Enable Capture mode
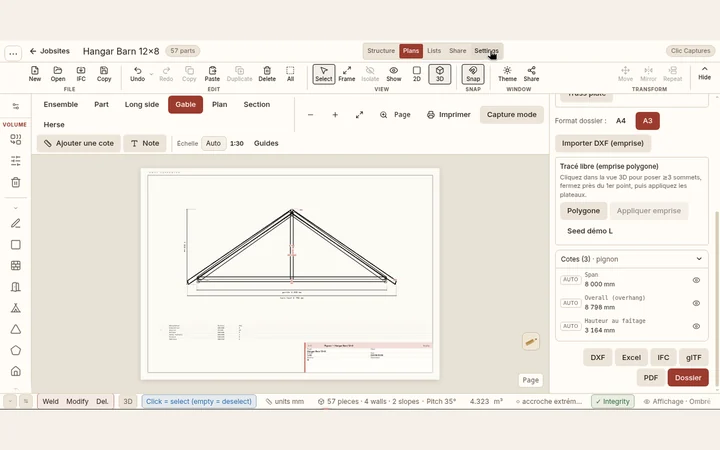The image size is (720, 450). pyautogui.click(x=512, y=115)
